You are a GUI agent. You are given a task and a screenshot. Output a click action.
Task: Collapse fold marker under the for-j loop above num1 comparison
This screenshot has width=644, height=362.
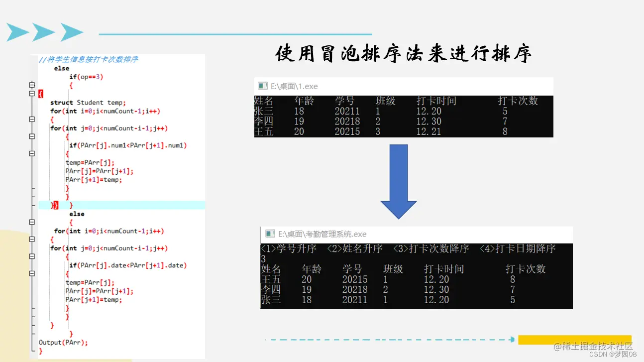32,136
